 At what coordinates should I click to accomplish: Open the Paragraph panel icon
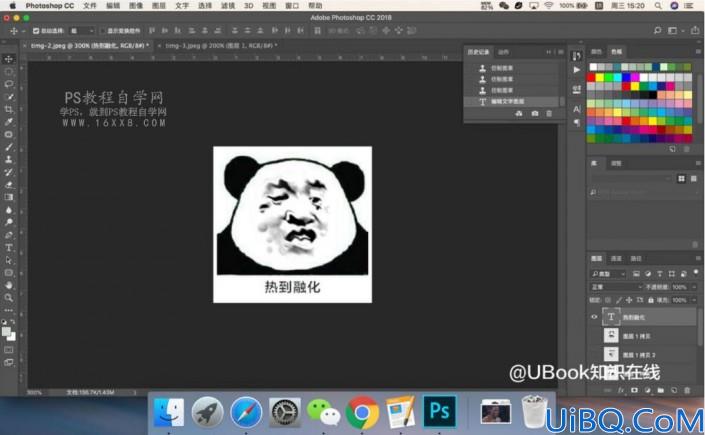[x=577, y=122]
